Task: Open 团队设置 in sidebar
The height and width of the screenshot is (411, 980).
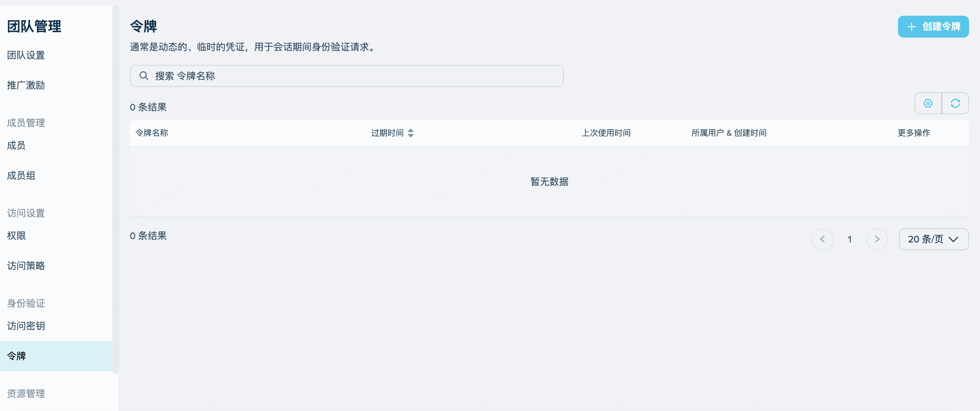Action: point(26,55)
